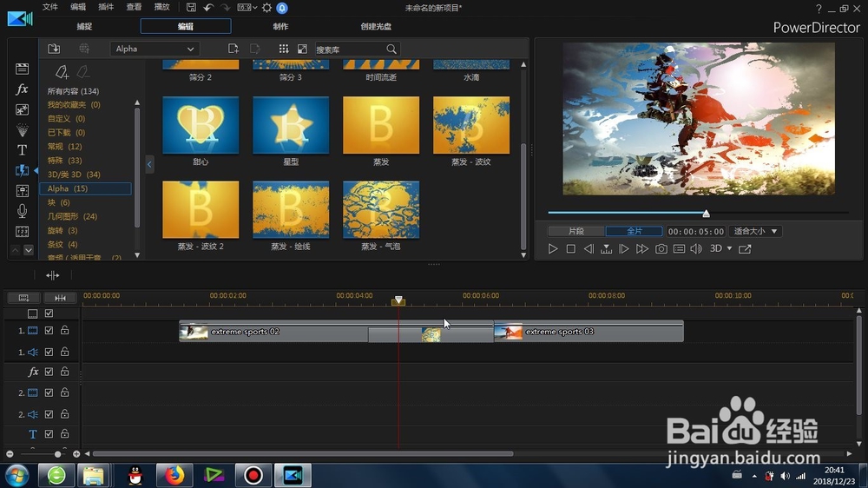868x488 pixels.
Task: Switch to the 捕捉 tab
Action: pos(84,27)
